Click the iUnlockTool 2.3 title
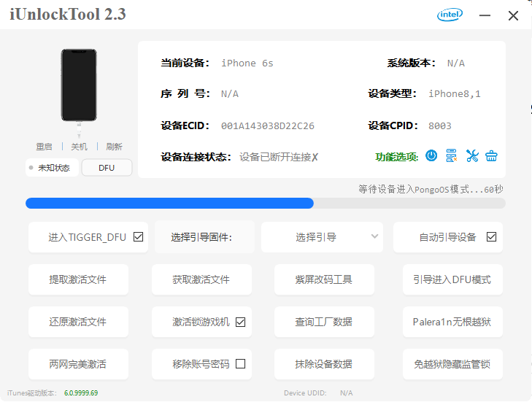Image resolution: width=532 pixels, height=402 pixels. 68,15
